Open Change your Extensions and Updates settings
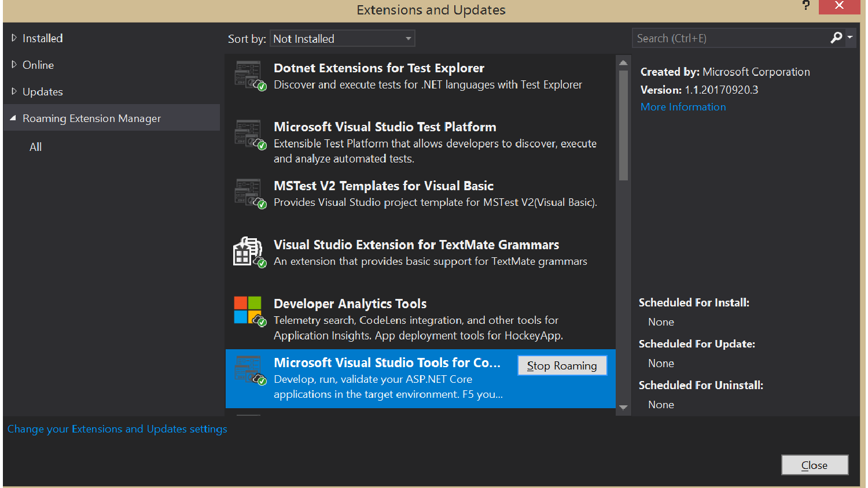The height and width of the screenshot is (488, 868). [x=117, y=429]
